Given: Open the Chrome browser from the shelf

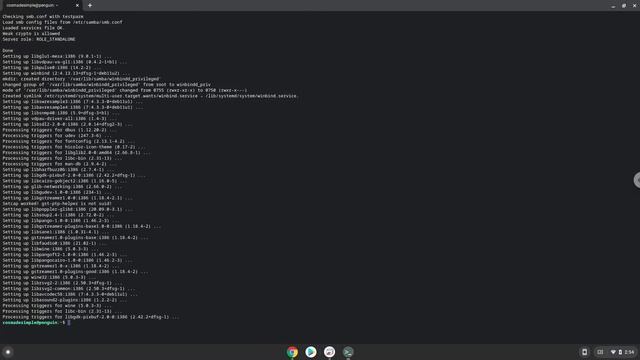Looking at the screenshot, I should tap(292, 352).
